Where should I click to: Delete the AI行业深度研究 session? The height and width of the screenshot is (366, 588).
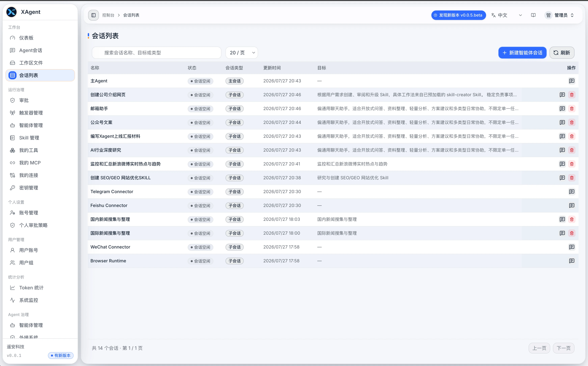572,150
